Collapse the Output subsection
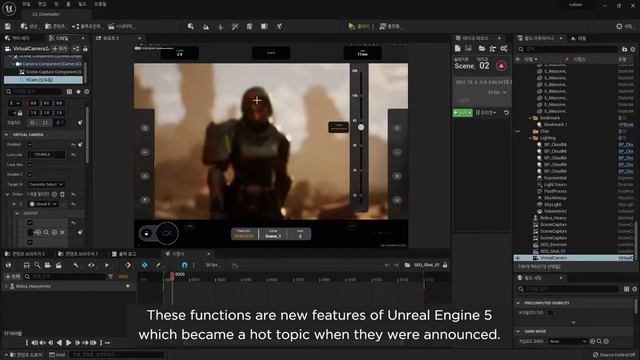 17,213
